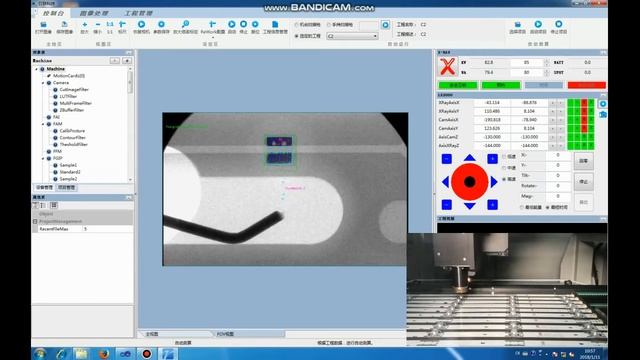Screen dimensions: 640x360
Task: Click the down arrow on the joystick pad
Action: pos(469,206)
